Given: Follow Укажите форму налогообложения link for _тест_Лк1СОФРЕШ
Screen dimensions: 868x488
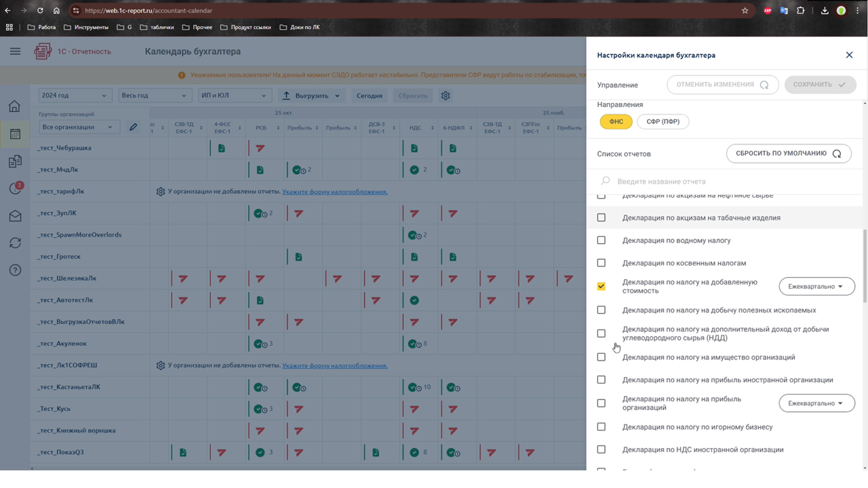Looking at the screenshot, I should click(x=335, y=365).
